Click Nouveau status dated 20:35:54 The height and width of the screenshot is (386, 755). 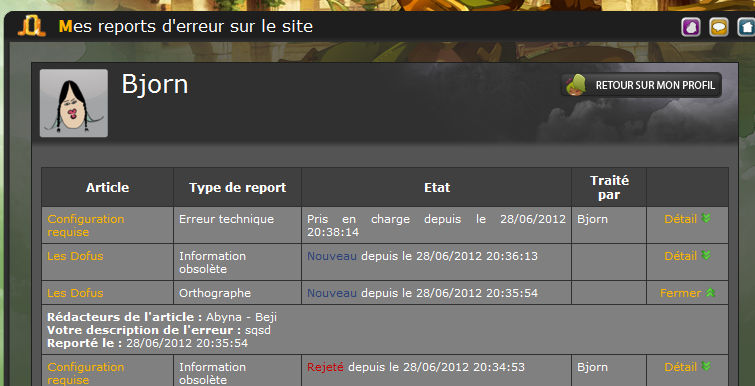[x=332, y=293]
